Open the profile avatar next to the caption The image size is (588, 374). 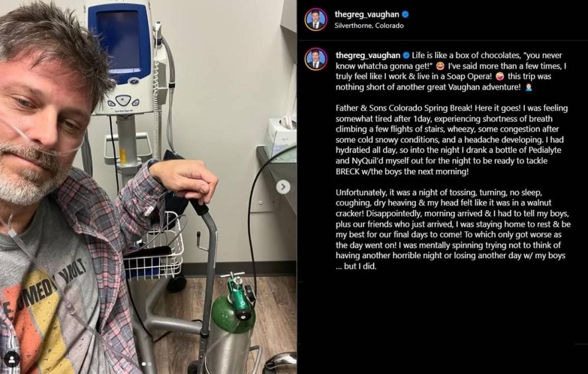click(316, 59)
